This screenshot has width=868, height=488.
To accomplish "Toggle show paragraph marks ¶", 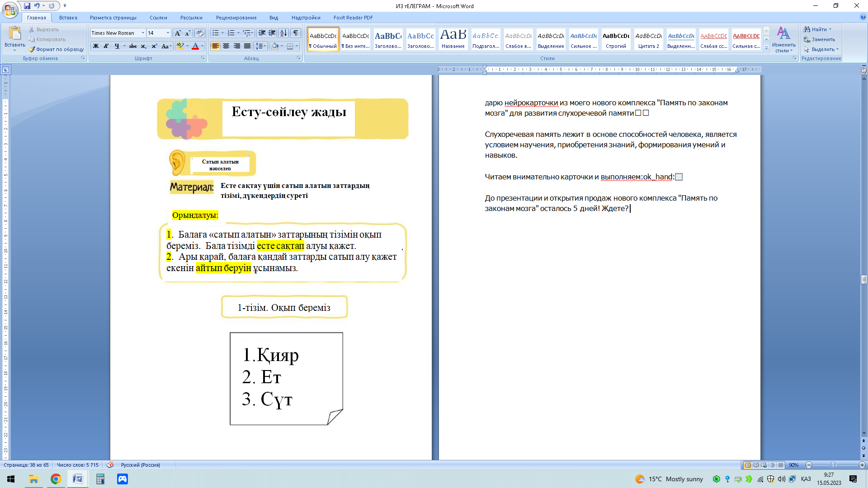I will coord(296,33).
